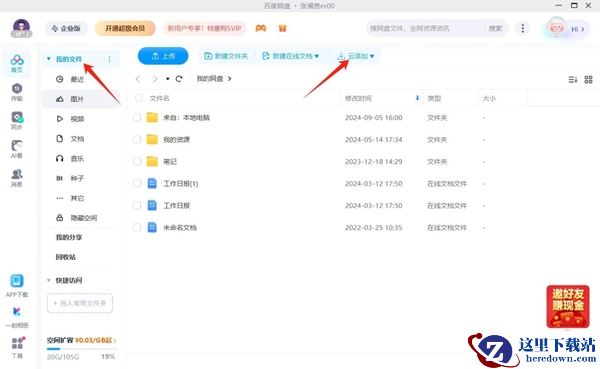
Task: Go back with the left arrow navigation icon
Action: pyautogui.click(x=138, y=79)
